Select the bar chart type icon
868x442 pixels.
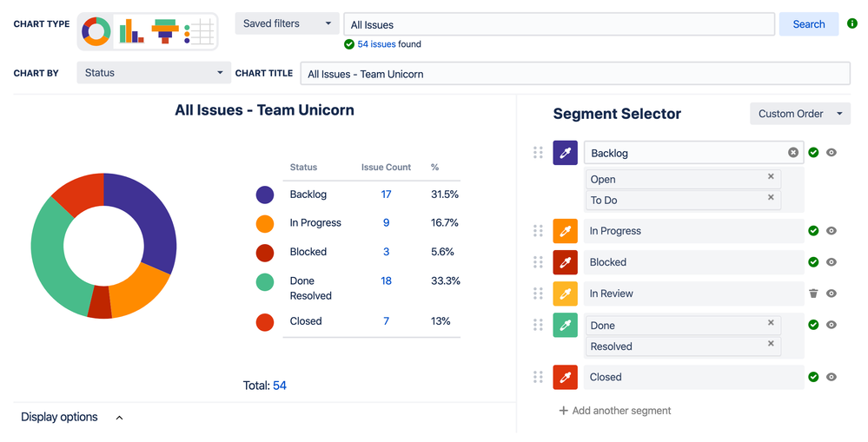[131, 31]
